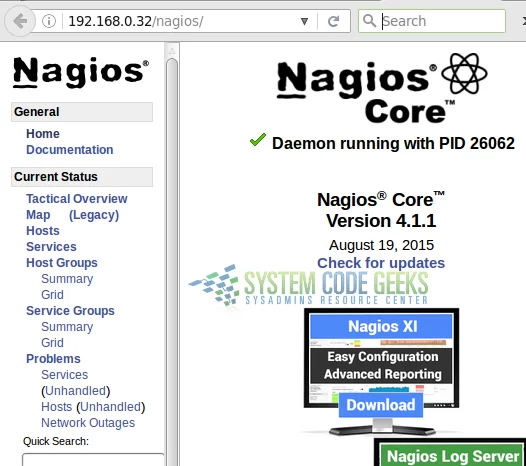
Task: Go to the Services status page
Action: point(51,247)
